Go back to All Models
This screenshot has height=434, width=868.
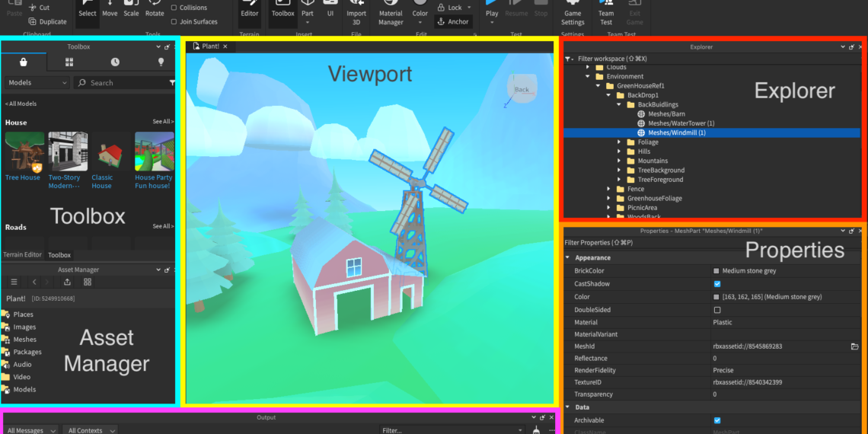pos(21,104)
